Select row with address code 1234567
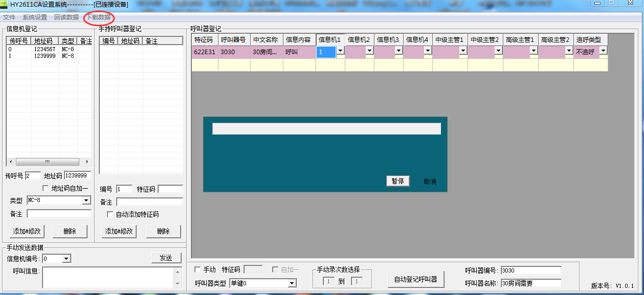This screenshot has width=644, height=295. (45, 50)
